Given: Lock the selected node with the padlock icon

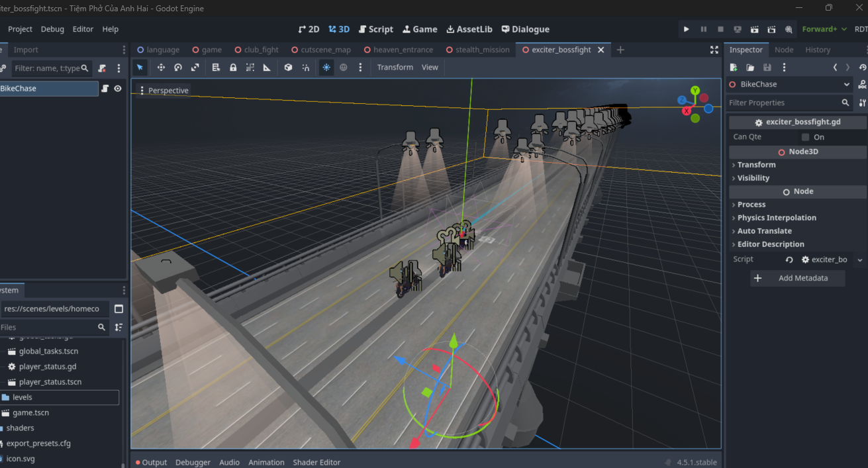Looking at the screenshot, I should [x=233, y=68].
